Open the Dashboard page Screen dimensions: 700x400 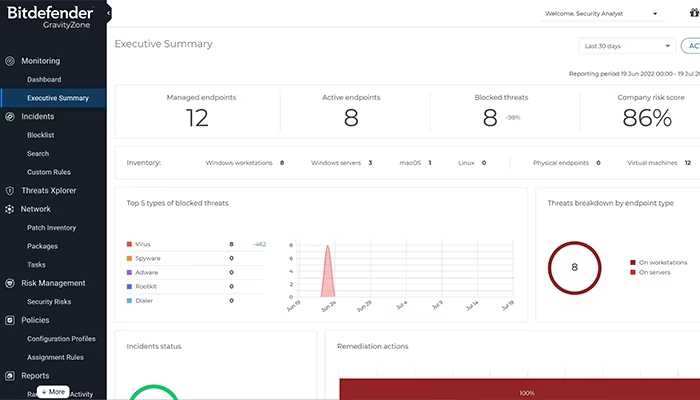(44, 79)
